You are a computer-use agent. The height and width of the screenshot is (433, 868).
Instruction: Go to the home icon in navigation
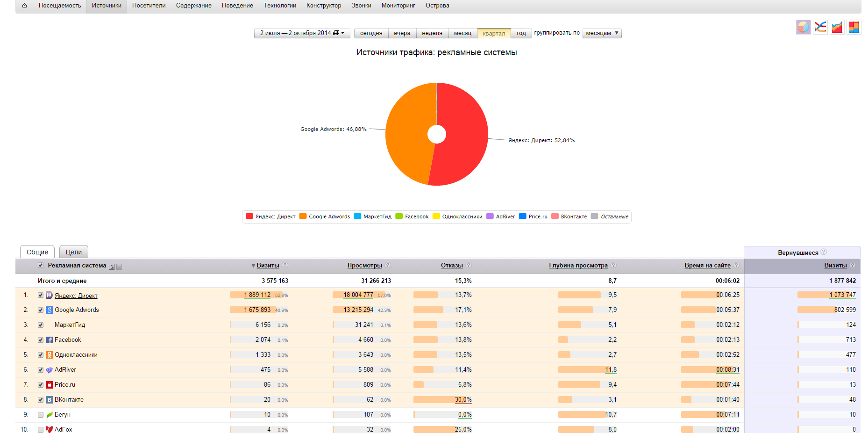[24, 6]
